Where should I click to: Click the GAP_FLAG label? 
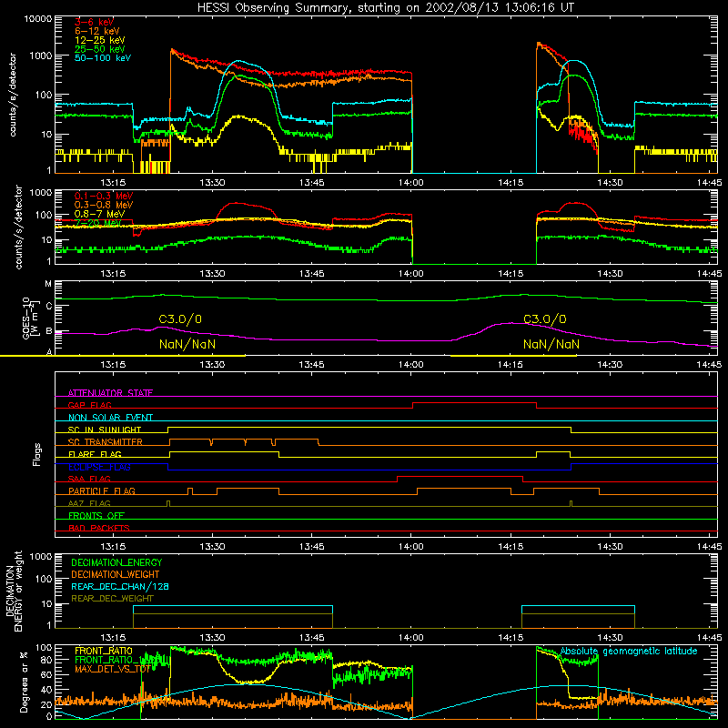coord(89,405)
